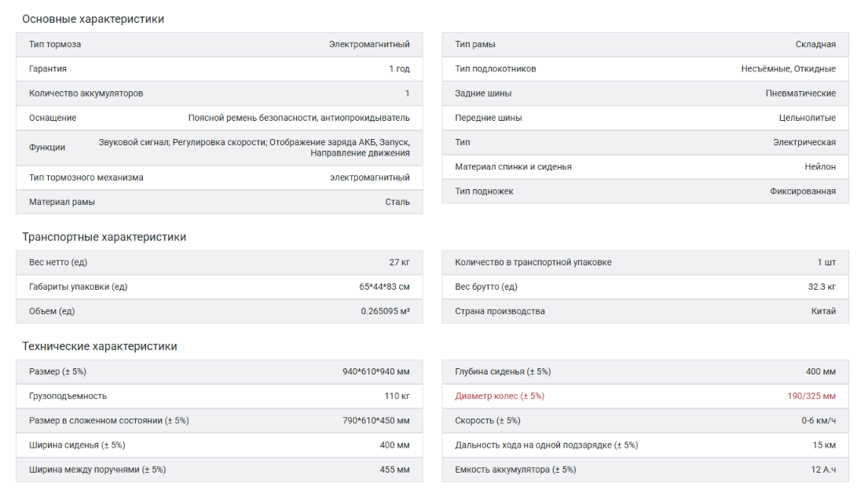The height and width of the screenshot is (497, 868).
Task: Click the "Грузоподъемность" row label
Action: [x=68, y=396]
